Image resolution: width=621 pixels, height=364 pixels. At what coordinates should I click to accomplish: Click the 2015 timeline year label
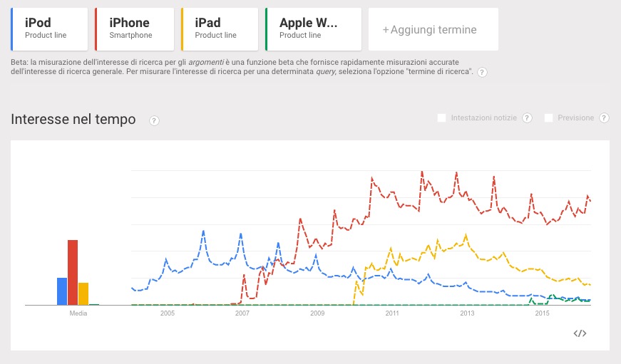pos(542,313)
